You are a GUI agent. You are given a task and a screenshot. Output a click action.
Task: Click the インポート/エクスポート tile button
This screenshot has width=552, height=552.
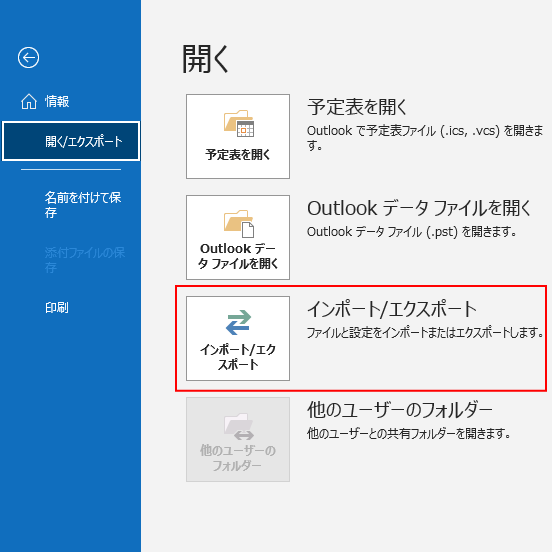238,338
